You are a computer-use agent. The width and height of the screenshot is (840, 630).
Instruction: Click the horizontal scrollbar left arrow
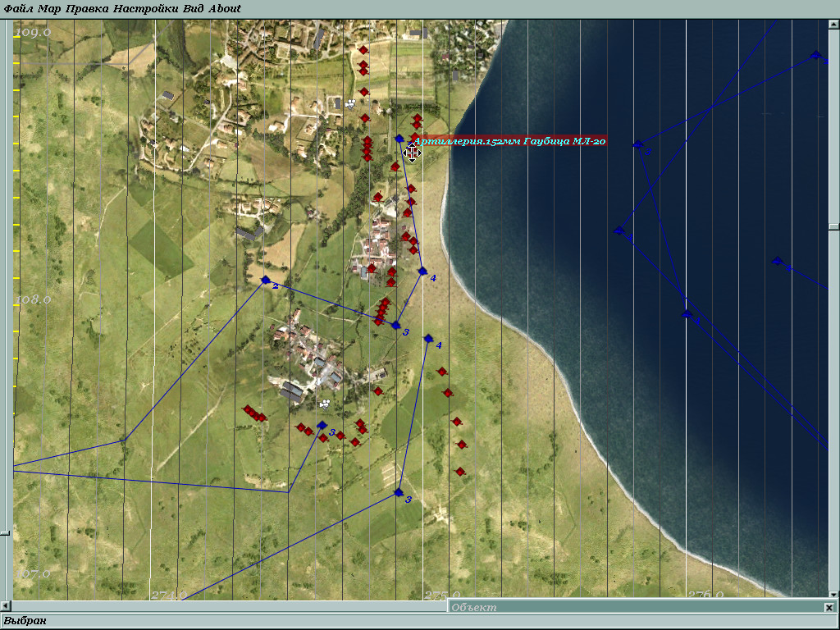[5, 606]
